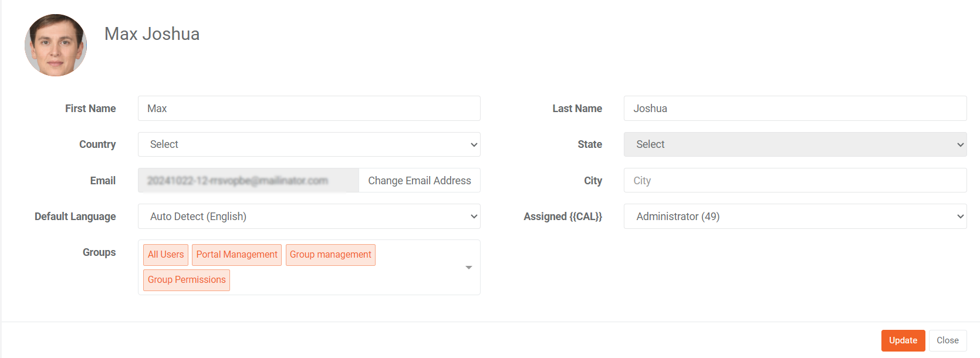Image resolution: width=980 pixels, height=358 pixels.
Task: Click the City input field
Action: (795, 181)
